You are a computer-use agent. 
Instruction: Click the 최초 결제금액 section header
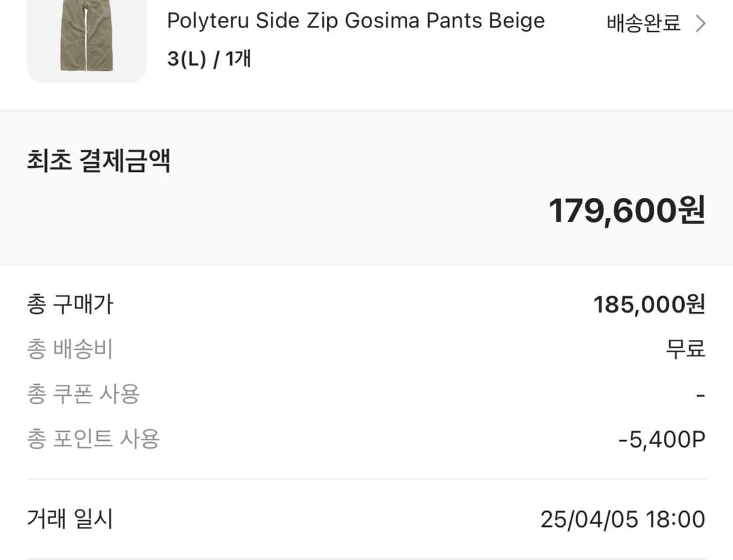(96, 160)
